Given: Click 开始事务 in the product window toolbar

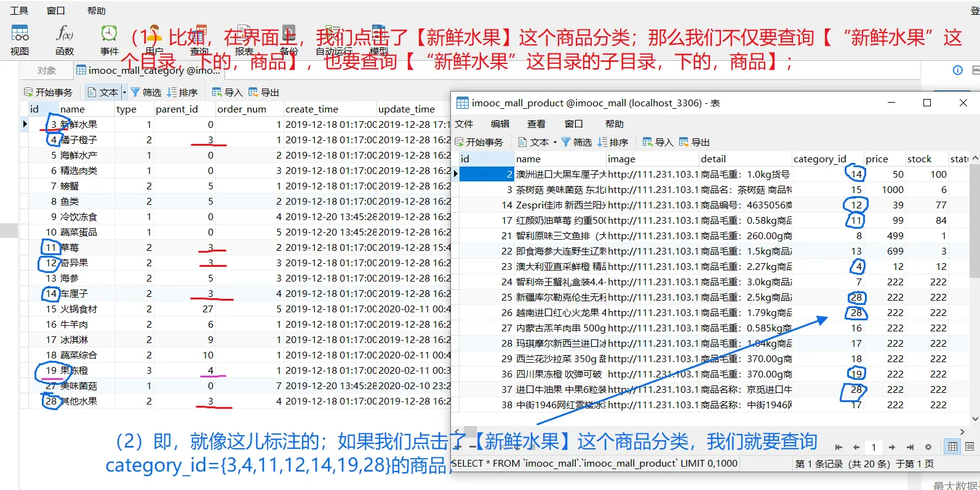Looking at the screenshot, I should [479, 142].
